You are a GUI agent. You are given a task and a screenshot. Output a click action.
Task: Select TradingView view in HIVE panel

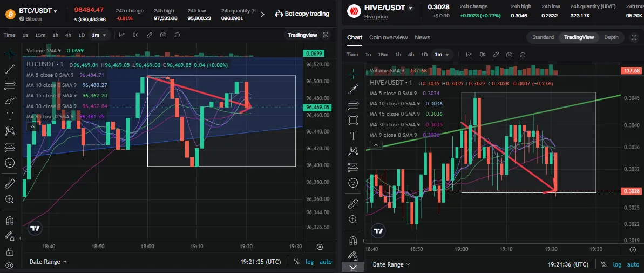coord(579,37)
